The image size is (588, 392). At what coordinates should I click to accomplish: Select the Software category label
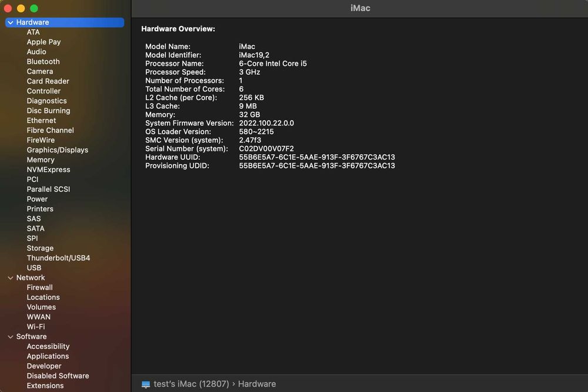coord(32,337)
